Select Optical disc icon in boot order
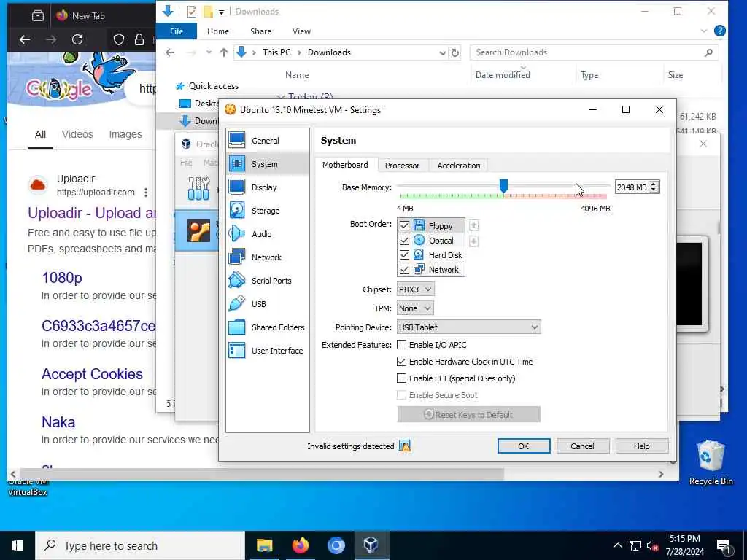This screenshot has width=747, height=560. 419,241
